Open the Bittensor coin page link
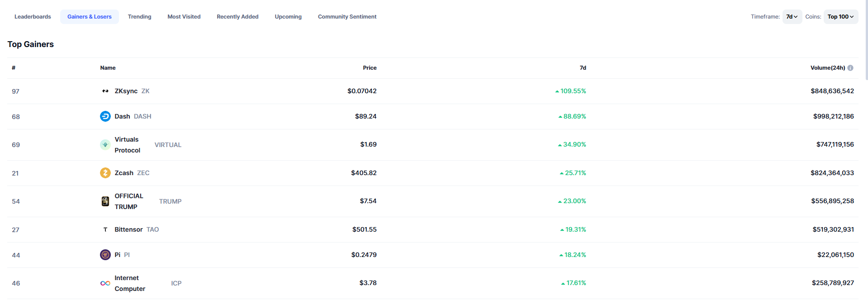 pyautogui.click(x=128, y=229)
